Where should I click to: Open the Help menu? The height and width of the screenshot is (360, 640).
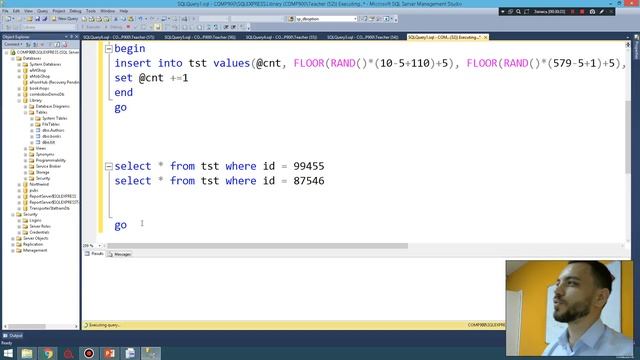click(124, 11)
